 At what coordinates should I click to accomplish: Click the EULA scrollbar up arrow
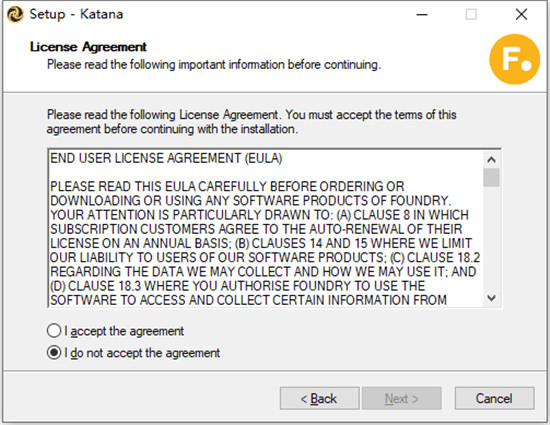[491, 160]
